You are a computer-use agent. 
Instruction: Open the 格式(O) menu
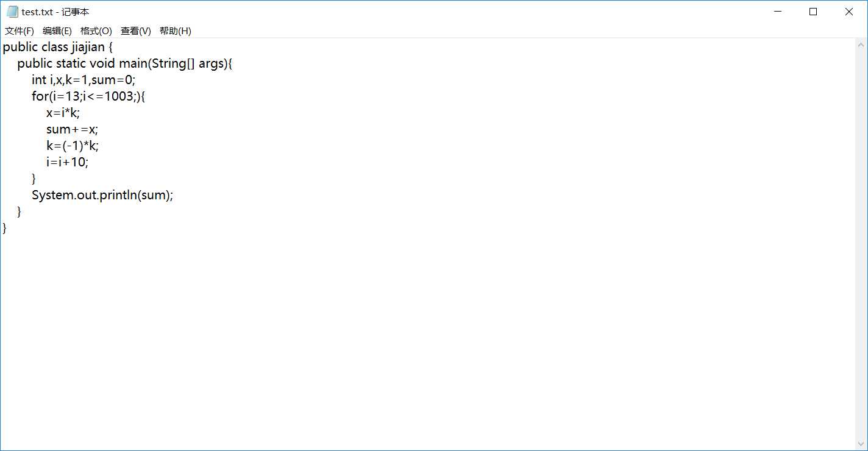[96, 31]
